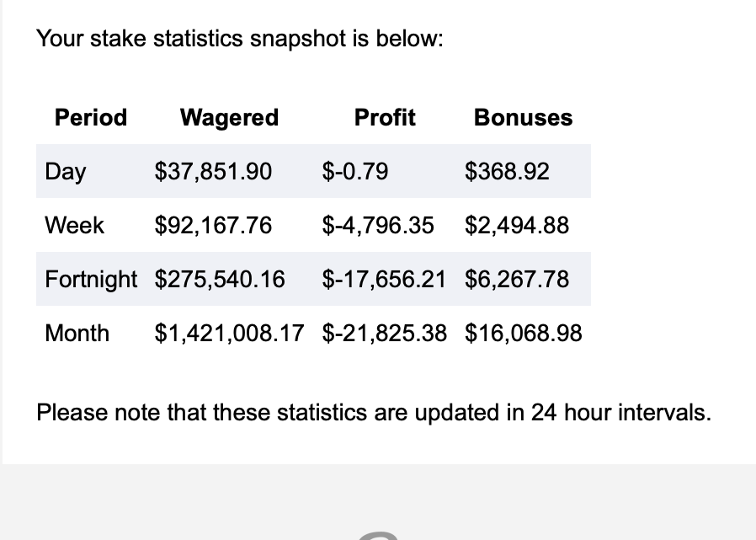The width and height of the screenshot is (756, 540).
Task: Select the Fortnight row label
Action: coord(91,280)
